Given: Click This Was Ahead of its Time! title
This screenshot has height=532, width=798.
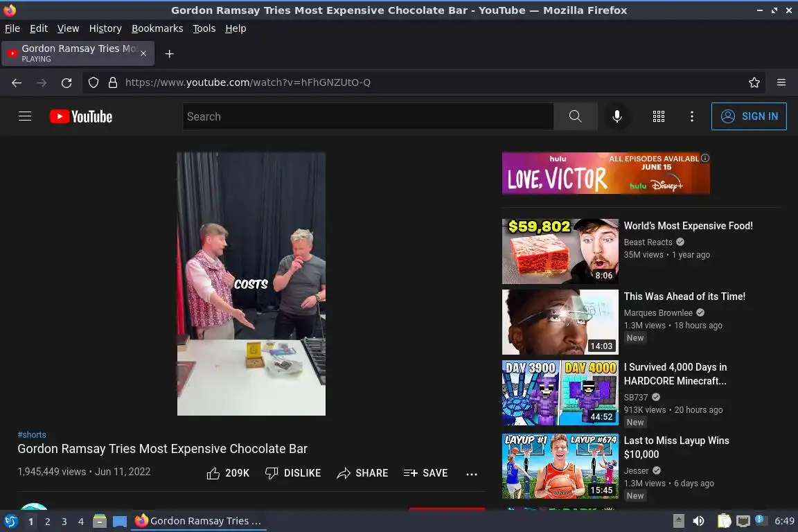Looking at the screenshot, I should click(684, 296).
